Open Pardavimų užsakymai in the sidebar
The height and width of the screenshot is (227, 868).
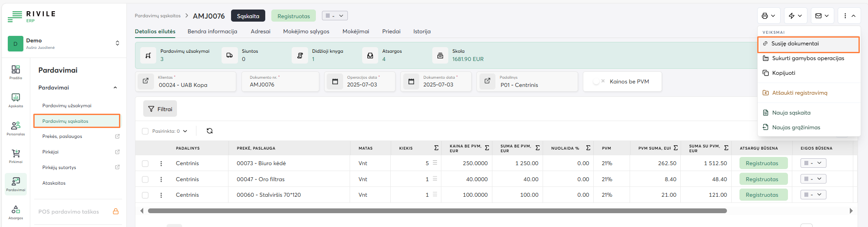[67, 106]
